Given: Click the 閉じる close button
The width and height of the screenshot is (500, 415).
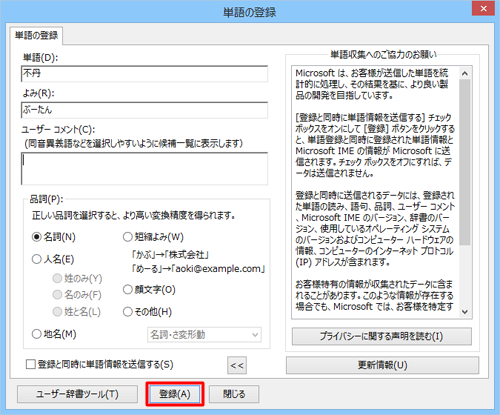Looking at the screenshot, I should point(234,394).
